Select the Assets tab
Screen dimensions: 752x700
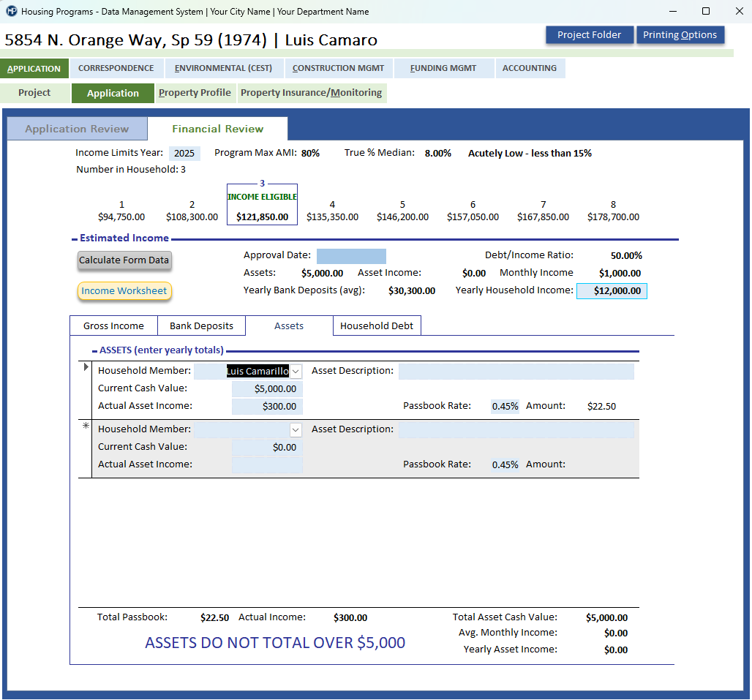(289, 325)
